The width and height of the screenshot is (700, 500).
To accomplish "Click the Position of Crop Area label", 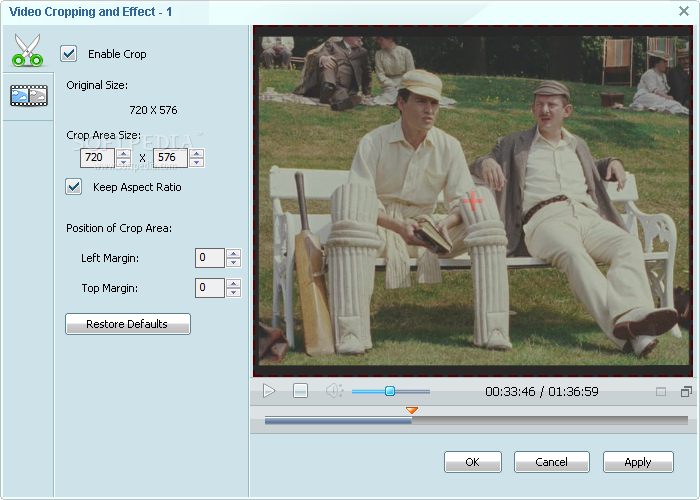I will (x=119, y=228).
